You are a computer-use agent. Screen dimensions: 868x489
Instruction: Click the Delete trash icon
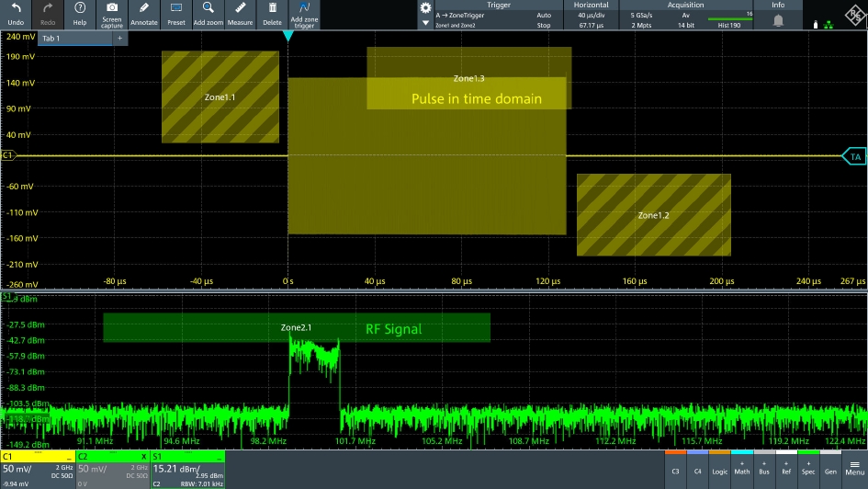point(272,14)
